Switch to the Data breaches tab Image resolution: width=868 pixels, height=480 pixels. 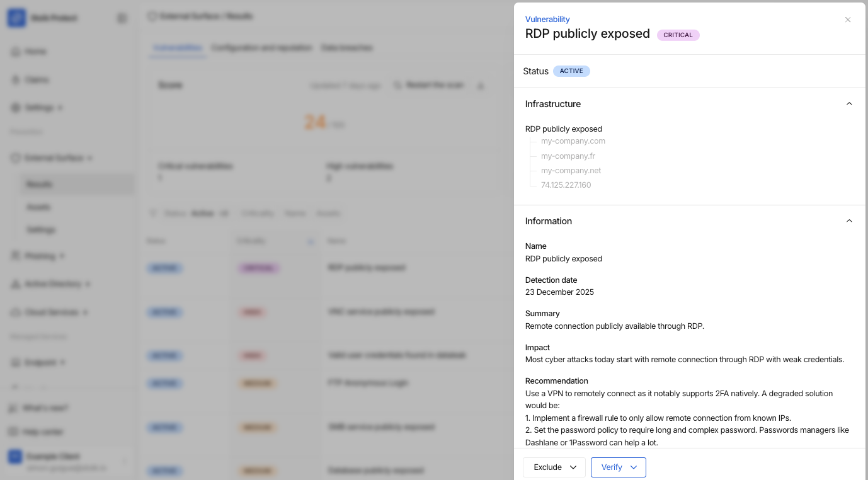[346, 48]
